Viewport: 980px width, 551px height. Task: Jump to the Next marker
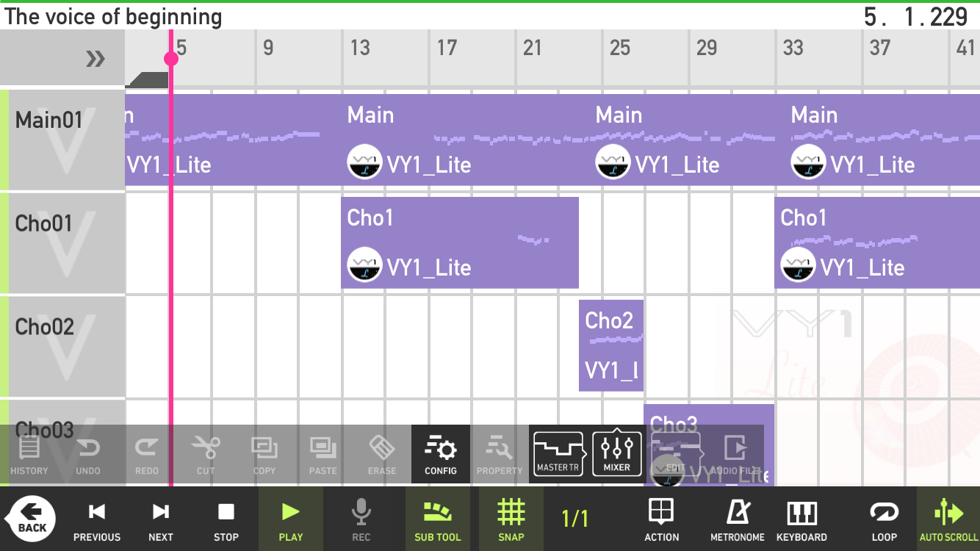click(161, 519)
